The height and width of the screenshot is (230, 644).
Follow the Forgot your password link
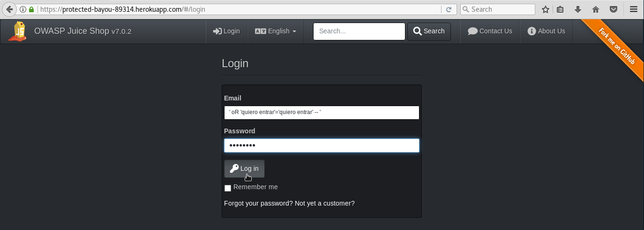pos(258,203)
